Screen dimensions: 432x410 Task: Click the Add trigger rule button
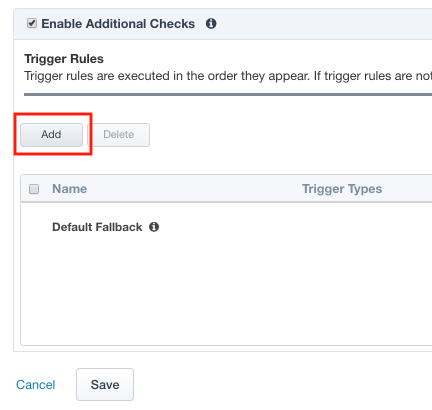point(51,135)
